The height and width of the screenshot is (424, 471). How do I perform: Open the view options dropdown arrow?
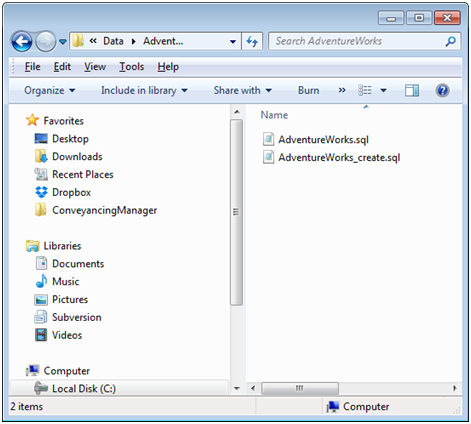383,90
